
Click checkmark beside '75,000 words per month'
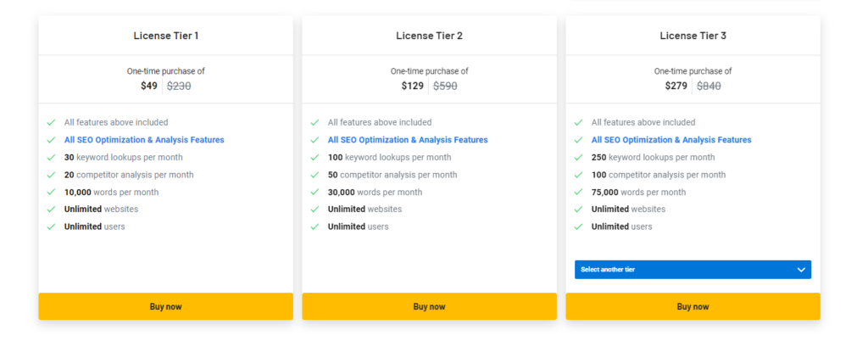pos(578,192)
